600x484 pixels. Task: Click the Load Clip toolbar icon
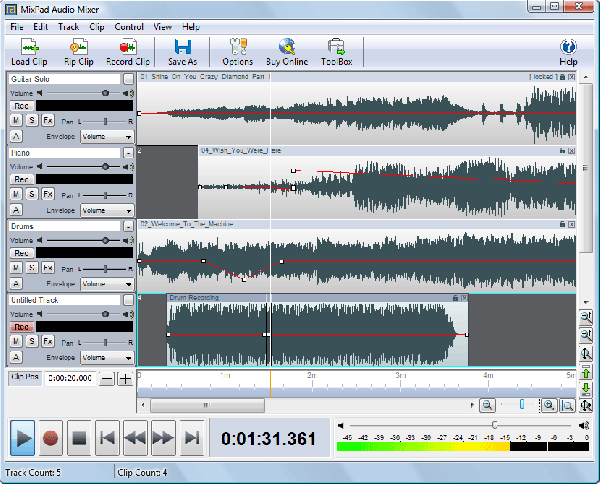tap(29, 46)
